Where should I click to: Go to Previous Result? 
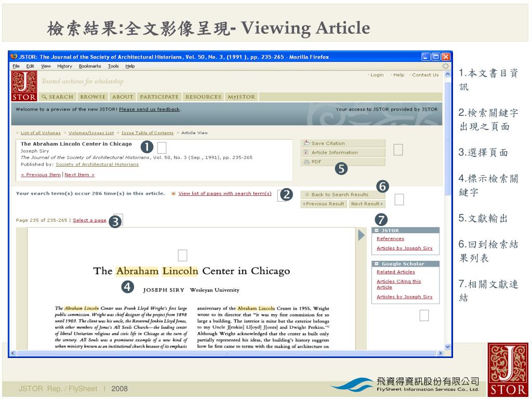[324, 204]
